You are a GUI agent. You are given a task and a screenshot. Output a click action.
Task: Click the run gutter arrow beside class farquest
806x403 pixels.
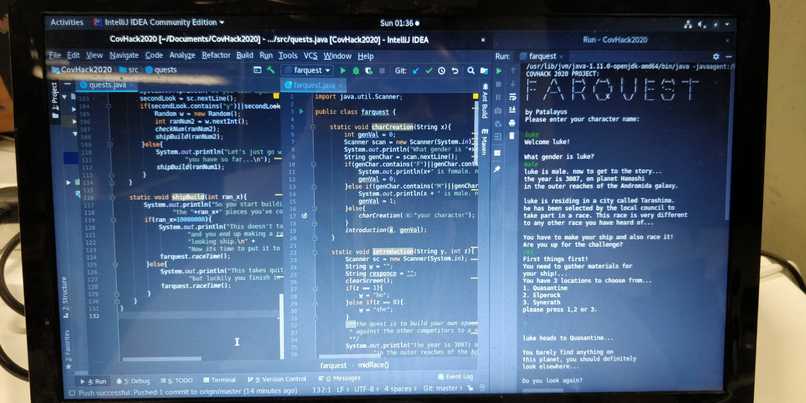[301, 111]
